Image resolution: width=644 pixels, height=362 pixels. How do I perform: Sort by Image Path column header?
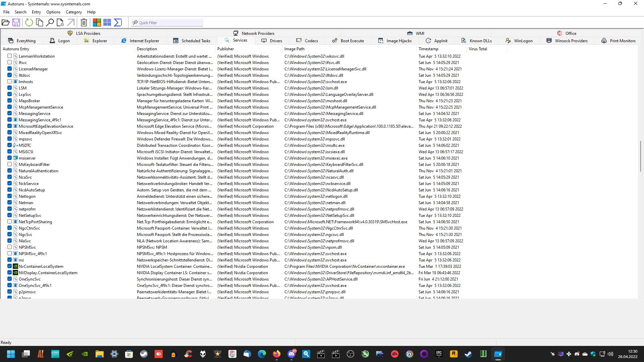[x=349, y=49]
